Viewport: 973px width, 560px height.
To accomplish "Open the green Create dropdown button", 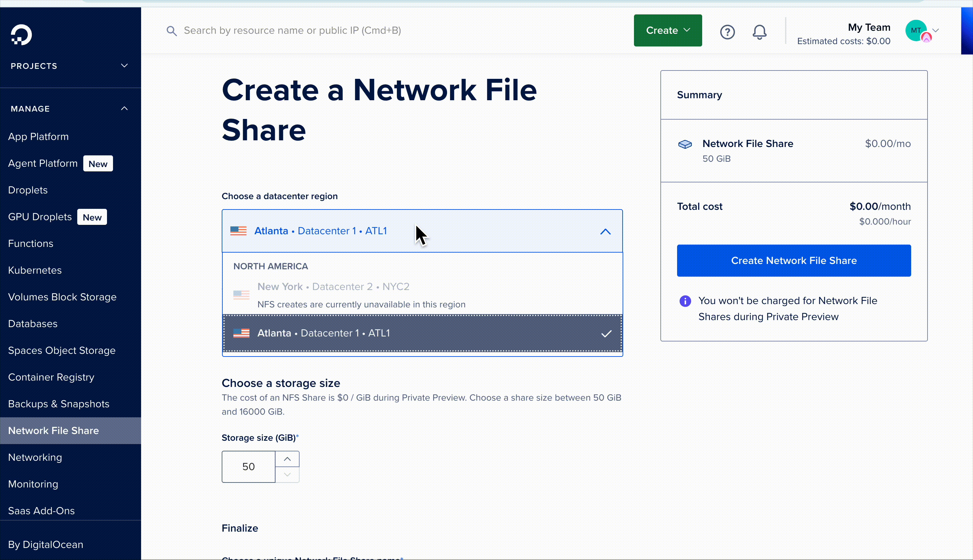I will (667, 30).
